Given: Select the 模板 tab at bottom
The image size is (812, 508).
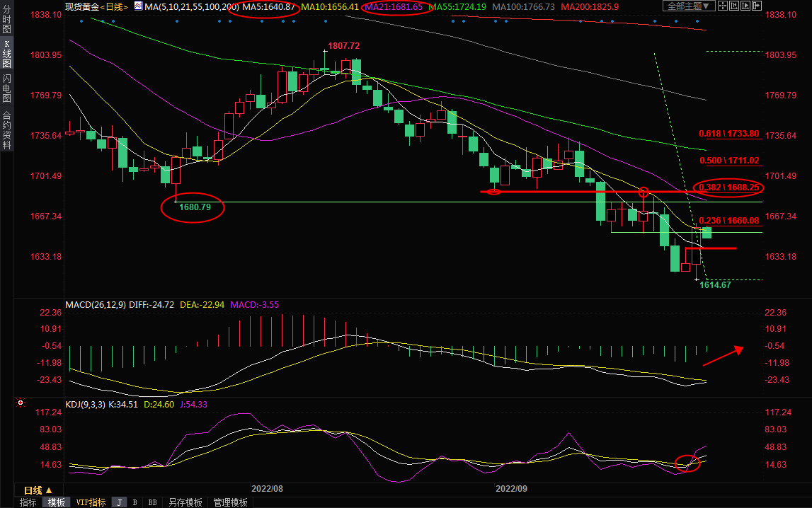Looking at the screenshot, I should [56, 502].
